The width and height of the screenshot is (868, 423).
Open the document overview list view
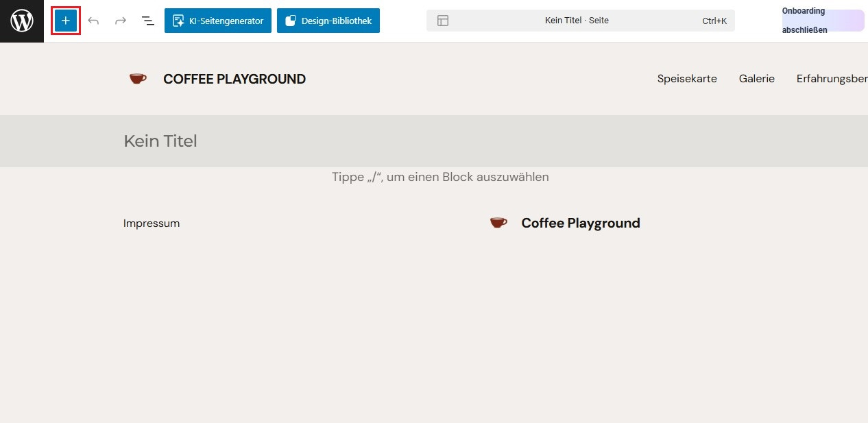148,21
